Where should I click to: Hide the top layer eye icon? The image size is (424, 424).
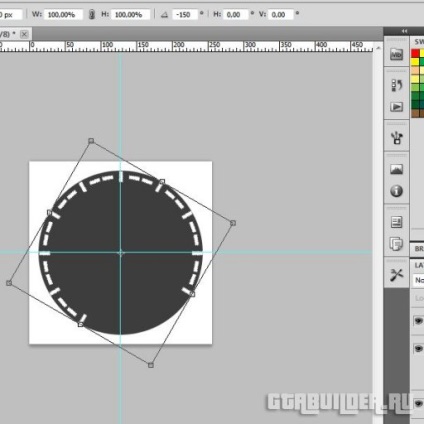(419, 321)
